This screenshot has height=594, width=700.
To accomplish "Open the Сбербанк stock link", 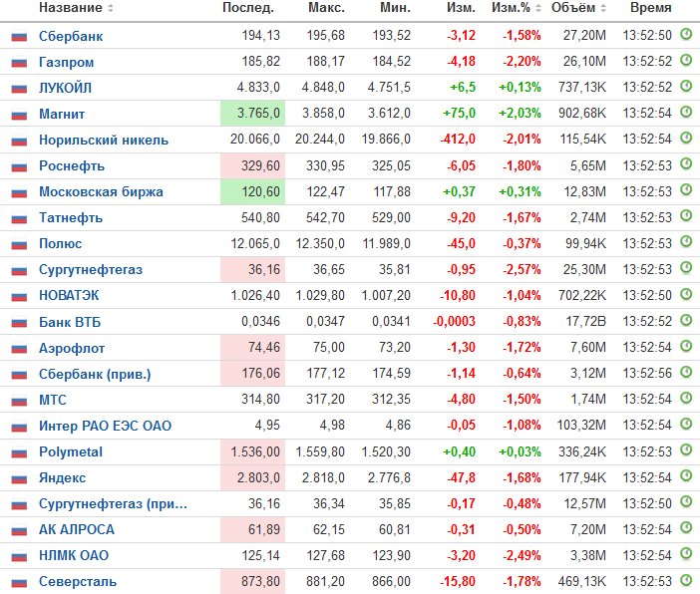I will (71, 36).
